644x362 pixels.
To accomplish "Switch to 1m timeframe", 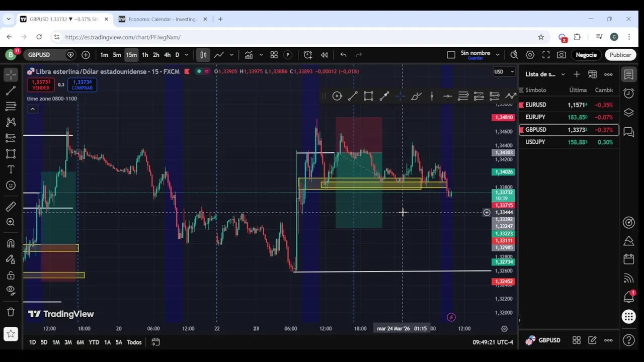I will 104,55.
